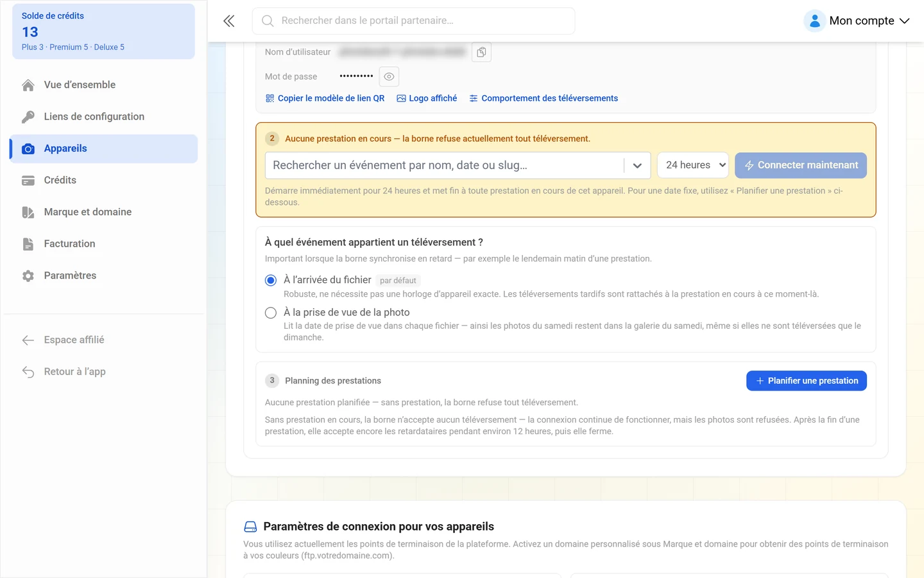Click the Connecter maintenant button

(801, 166)
